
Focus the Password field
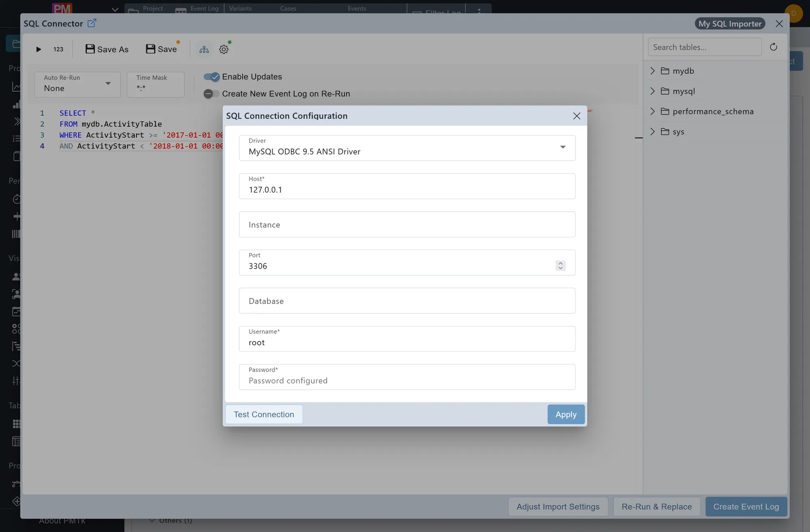[407, 377]
